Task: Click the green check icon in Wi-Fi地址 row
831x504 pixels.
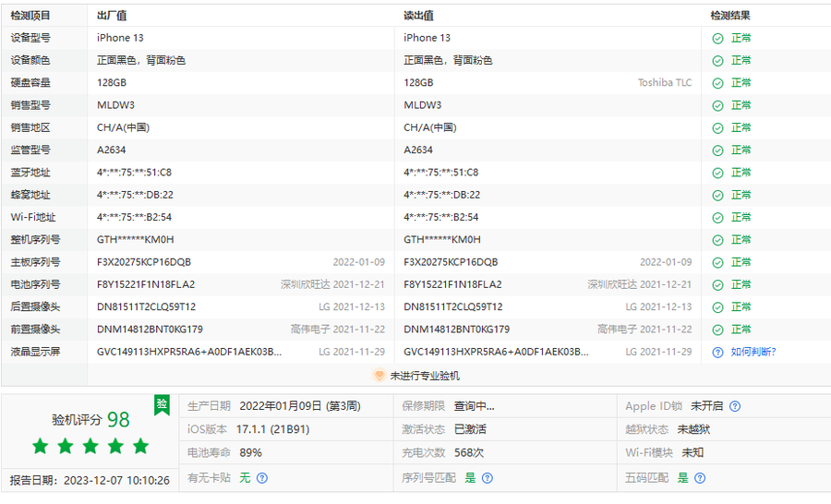Action: click(x=717, y=218)
